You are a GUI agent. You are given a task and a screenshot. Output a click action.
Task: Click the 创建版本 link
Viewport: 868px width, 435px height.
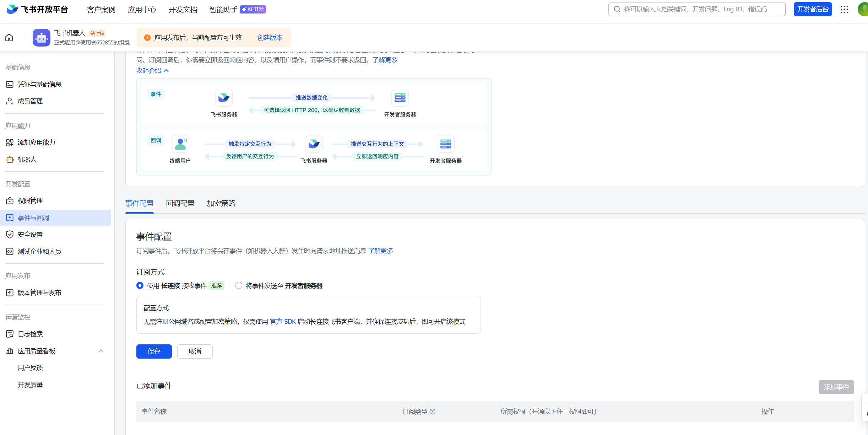tap(270, 38)
